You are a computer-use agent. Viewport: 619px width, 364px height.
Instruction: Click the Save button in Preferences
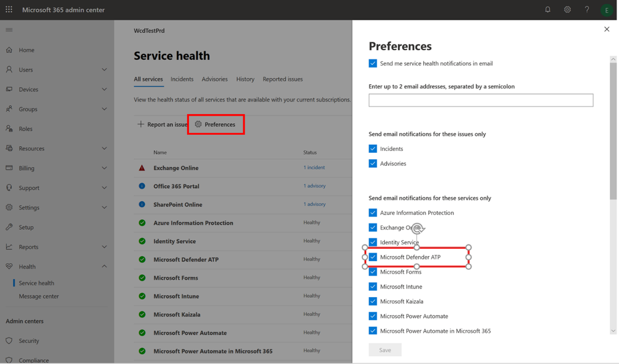point(385,350)
